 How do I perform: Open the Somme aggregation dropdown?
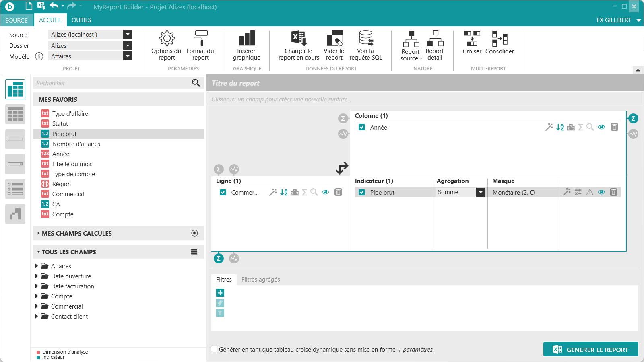(480, 192)
